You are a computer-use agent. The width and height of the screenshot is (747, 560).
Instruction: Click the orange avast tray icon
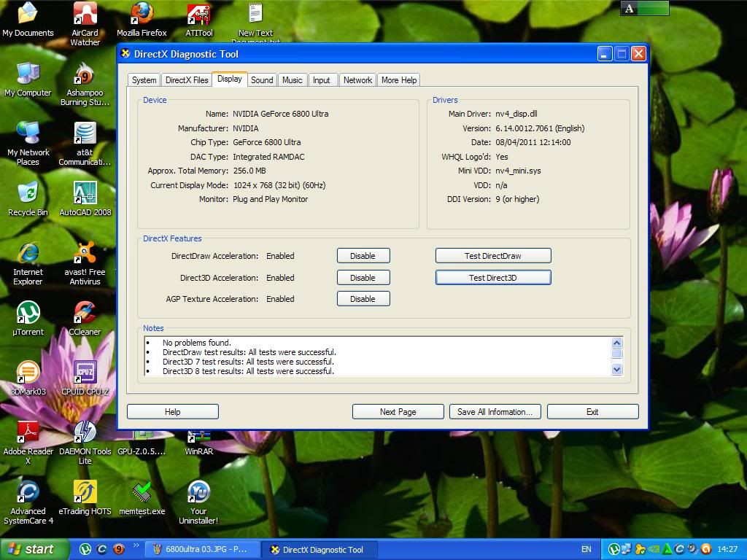click(x=706, y=549)
